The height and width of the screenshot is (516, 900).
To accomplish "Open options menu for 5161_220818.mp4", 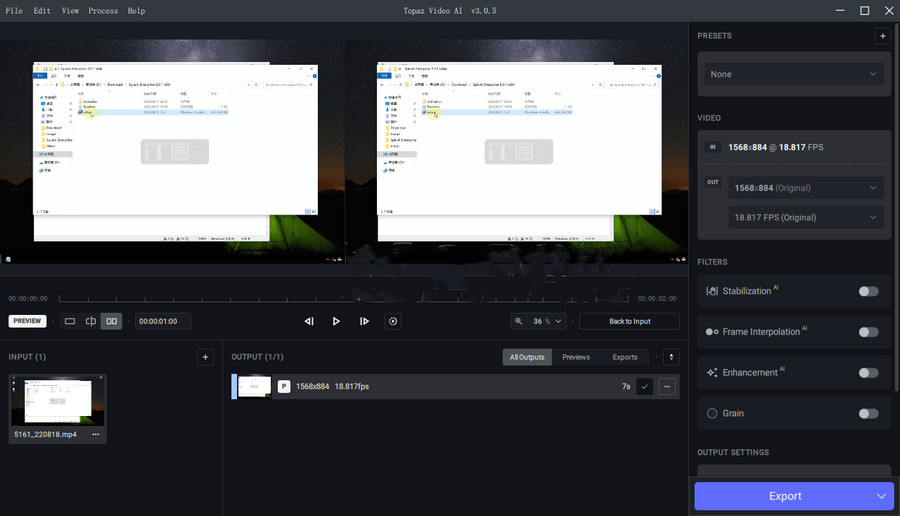I will click(x=96, y=434).
